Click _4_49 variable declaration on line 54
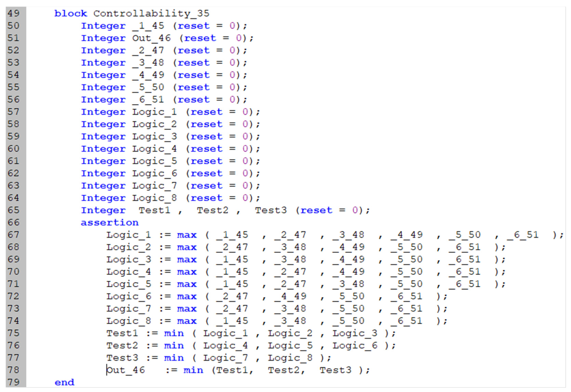571x392 pixels. coord(148,75)
